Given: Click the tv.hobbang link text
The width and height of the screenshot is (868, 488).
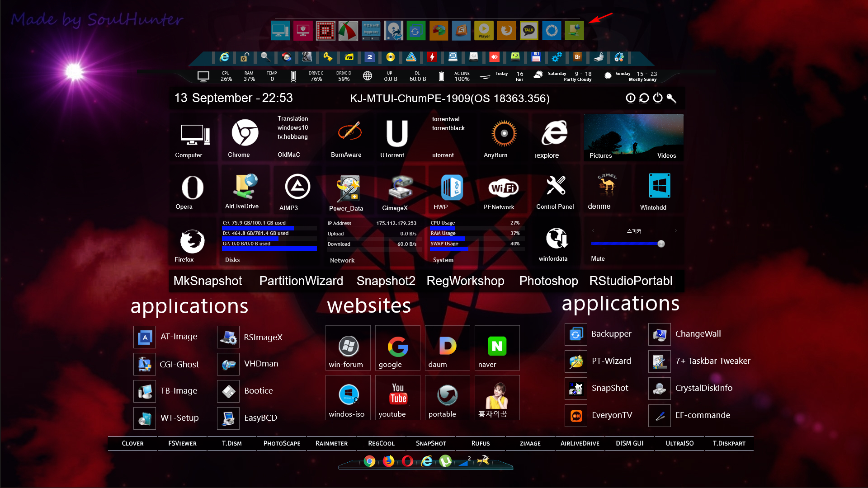Looking at the screenshot, I should [292, 136].
